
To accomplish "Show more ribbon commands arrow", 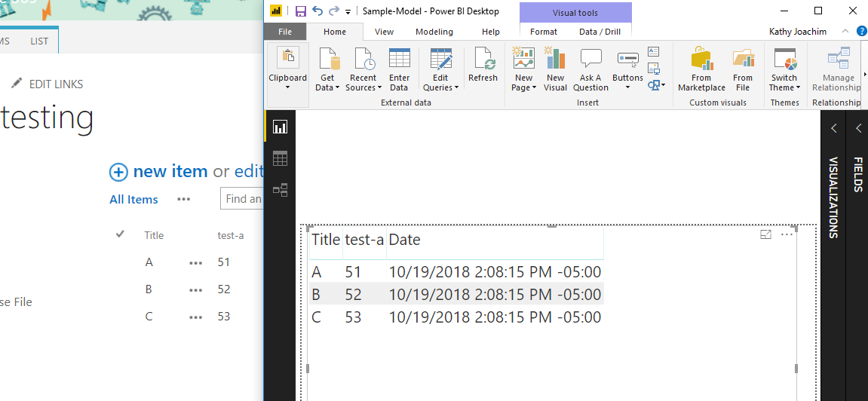I will tap(865, 74).
